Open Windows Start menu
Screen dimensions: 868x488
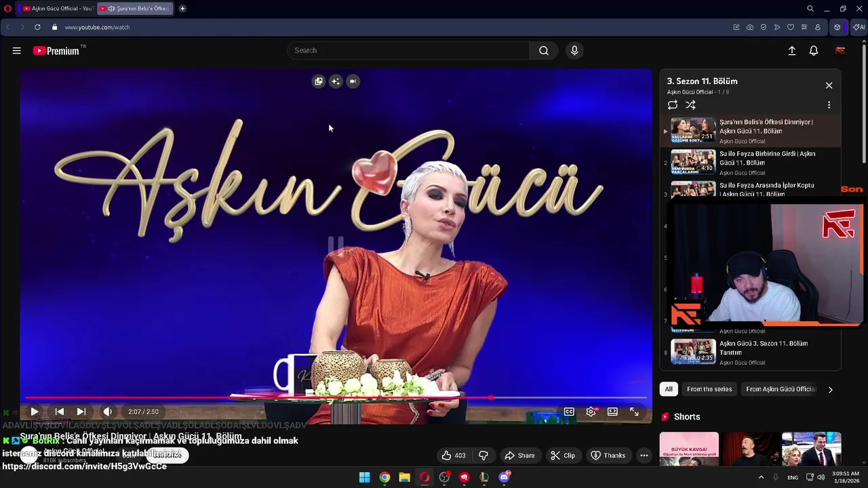[x=364, y=477]
